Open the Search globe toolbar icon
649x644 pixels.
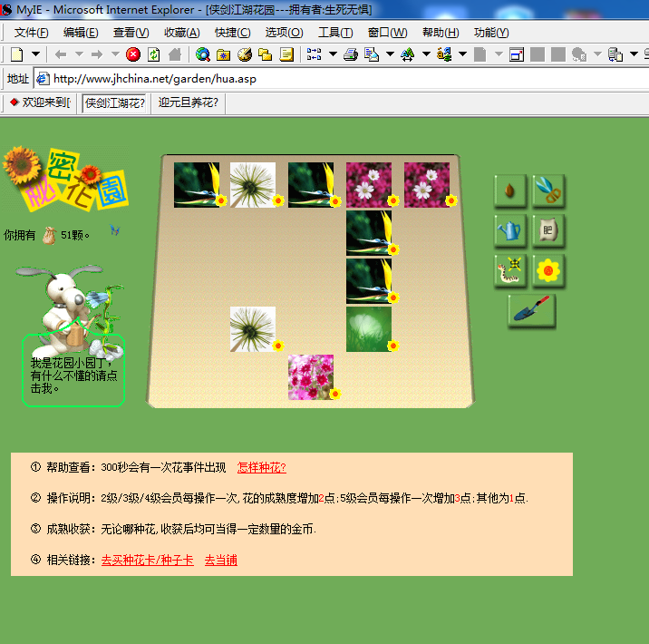coord(203,54)
